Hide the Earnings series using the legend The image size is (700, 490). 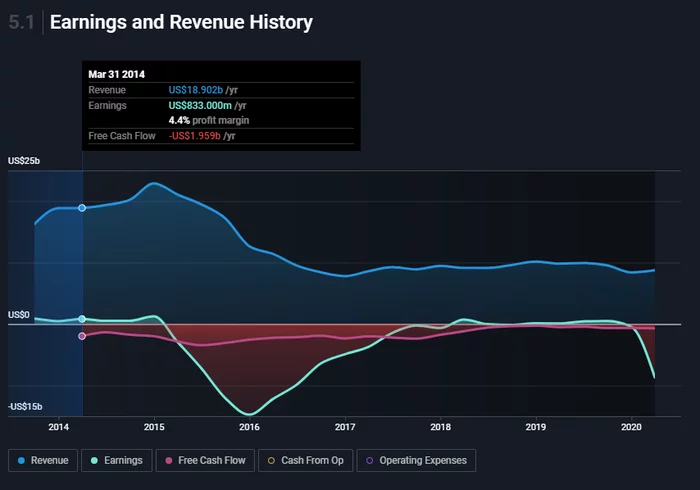click(118, 460)
